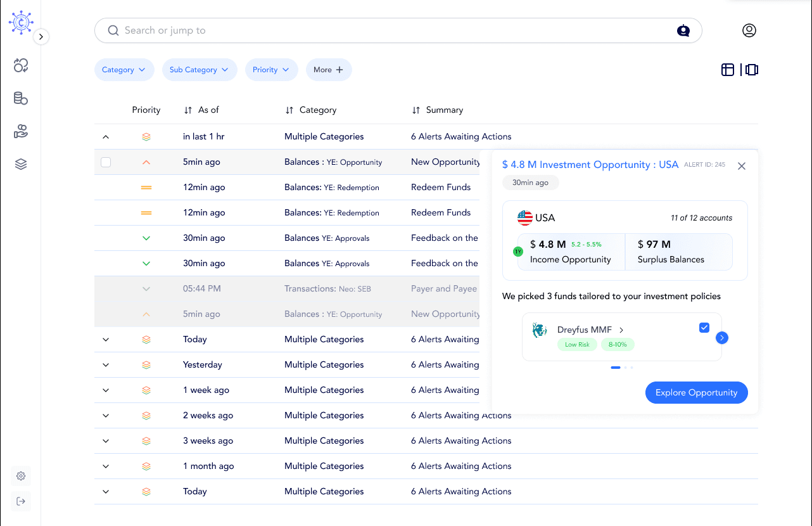Switch to table layout view icon
This screenshot has height=526, width=812.
click(728, 70)
